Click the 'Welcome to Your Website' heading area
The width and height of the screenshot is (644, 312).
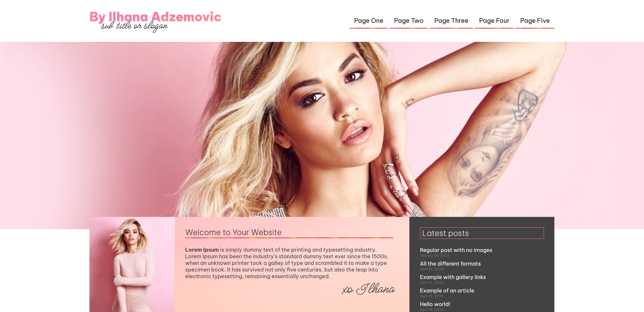233,232
